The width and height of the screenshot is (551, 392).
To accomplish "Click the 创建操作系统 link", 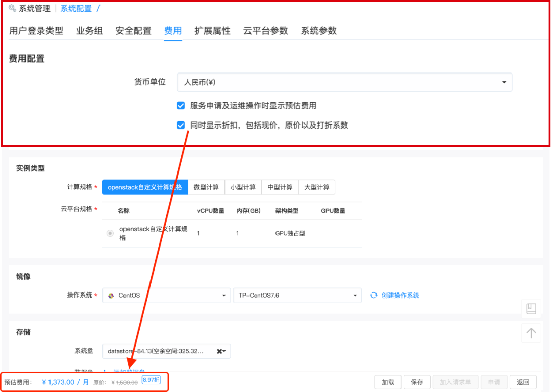I will 400,296.
